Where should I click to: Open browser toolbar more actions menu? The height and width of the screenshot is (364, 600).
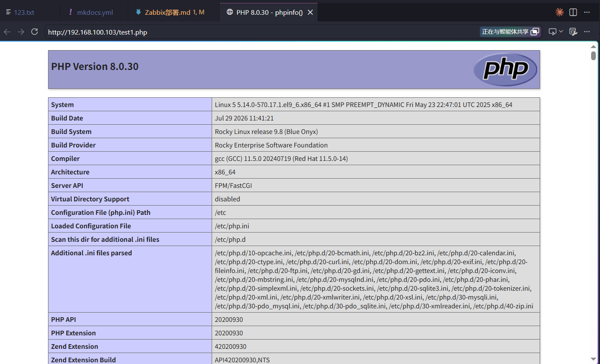587,32
